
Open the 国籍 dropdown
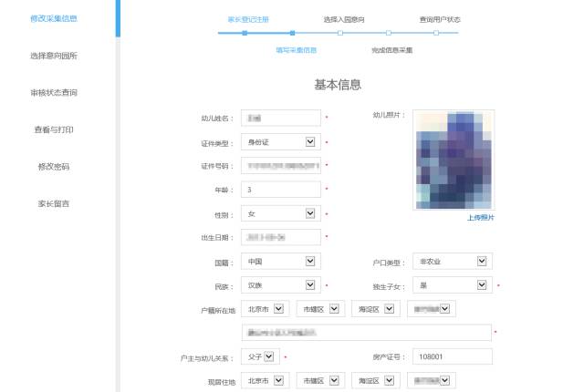(281, 261)
